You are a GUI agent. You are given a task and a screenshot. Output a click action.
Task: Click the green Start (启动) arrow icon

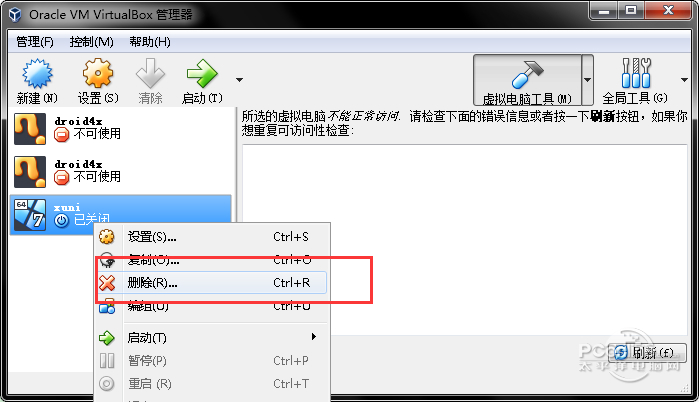[x=202, y=73]
